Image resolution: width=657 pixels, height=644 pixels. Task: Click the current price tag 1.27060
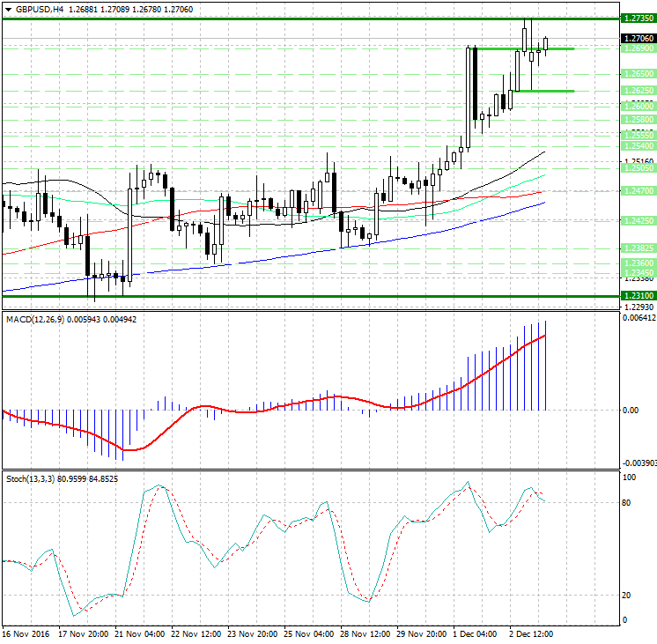637,39
